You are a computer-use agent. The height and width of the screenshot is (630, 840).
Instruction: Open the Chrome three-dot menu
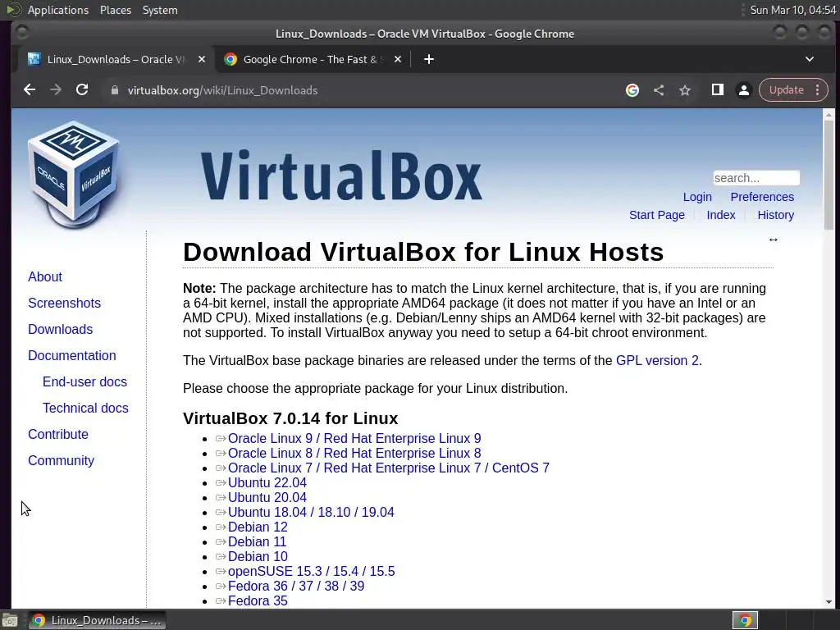(818, 90)
